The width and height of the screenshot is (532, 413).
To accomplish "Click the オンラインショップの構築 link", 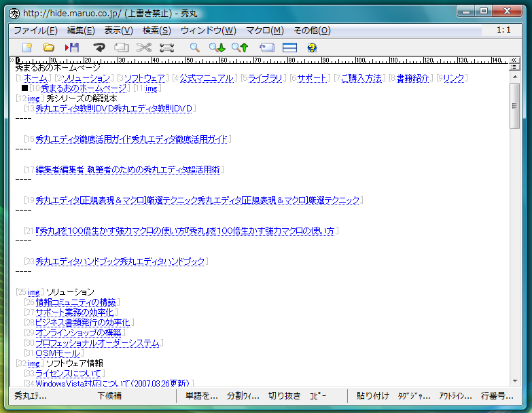I will [78, 332].
